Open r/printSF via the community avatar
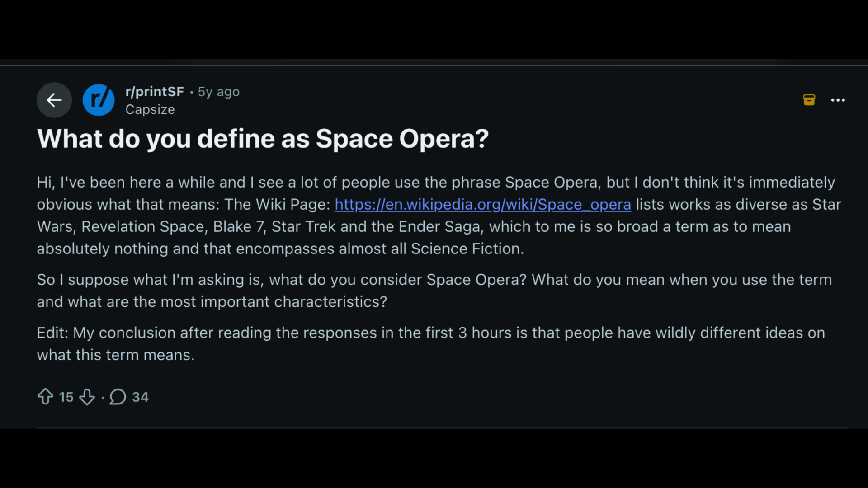Image resolution: width=868 pixels, height=488 pixels. click(99, 100)
